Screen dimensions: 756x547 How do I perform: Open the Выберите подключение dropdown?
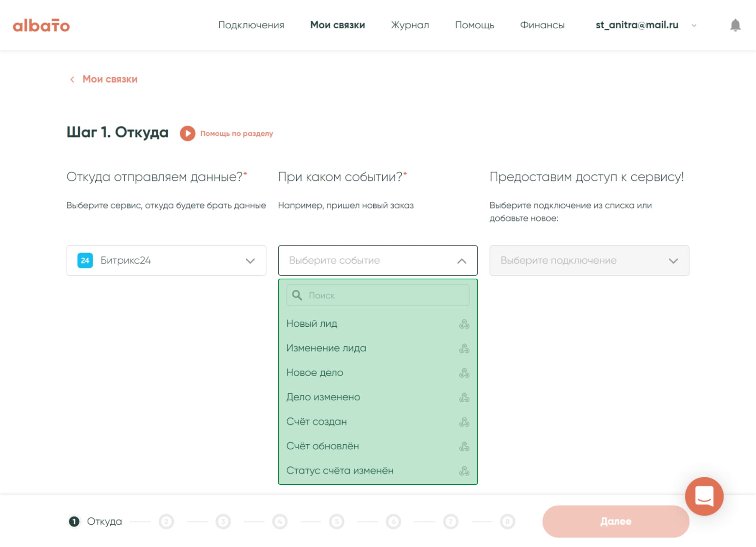pos(589,261)
